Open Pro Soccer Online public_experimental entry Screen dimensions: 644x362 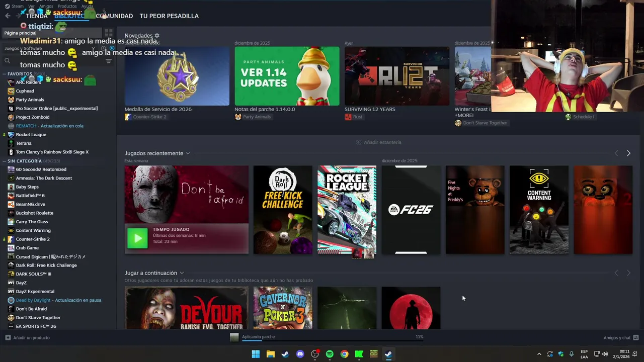pos(56,108)
